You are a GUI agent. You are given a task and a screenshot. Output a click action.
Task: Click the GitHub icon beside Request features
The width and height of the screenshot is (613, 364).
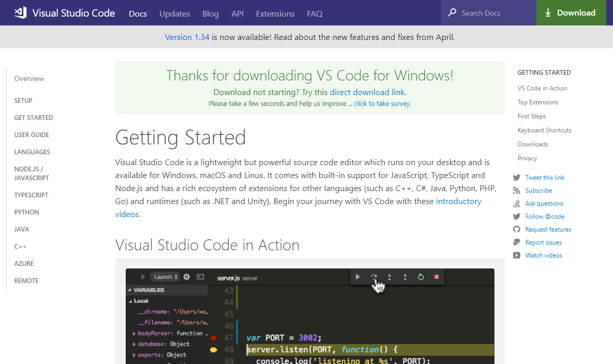coord(517,229)
